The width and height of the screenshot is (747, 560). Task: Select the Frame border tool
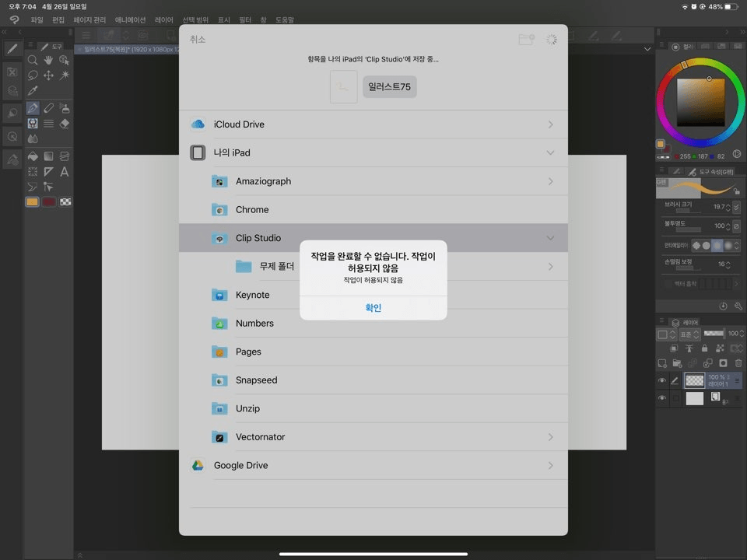(x=65, y=156)
